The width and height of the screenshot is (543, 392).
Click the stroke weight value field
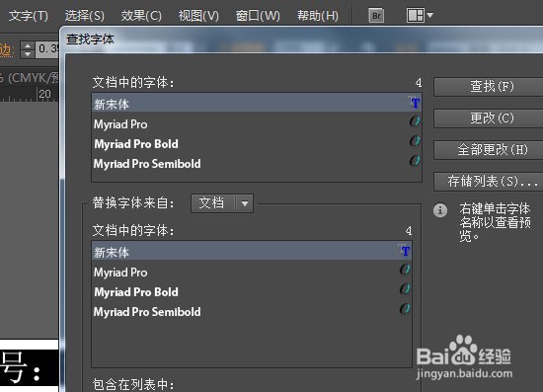pyautogui.click(x=47, y=49)
